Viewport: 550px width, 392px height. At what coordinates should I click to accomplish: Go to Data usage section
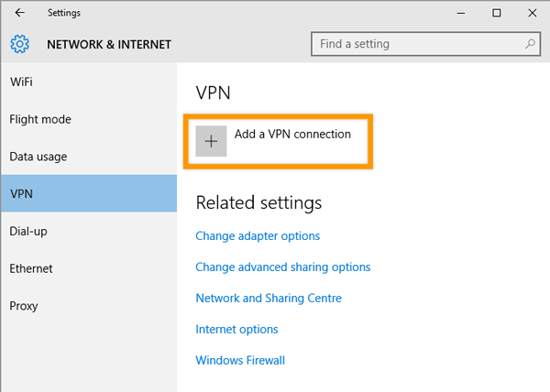38,157
